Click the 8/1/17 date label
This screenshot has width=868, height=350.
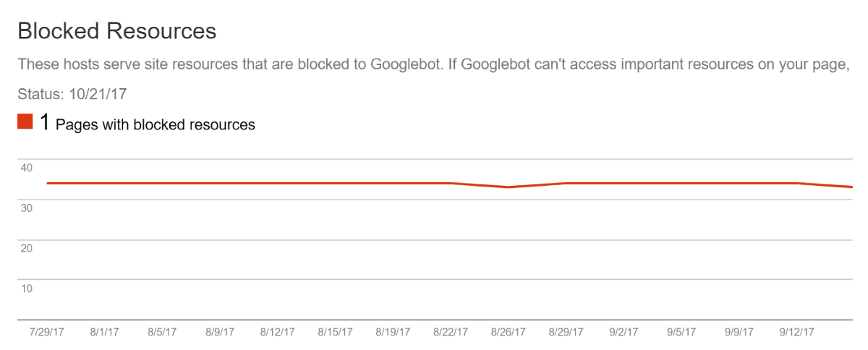tap(104, 332)
